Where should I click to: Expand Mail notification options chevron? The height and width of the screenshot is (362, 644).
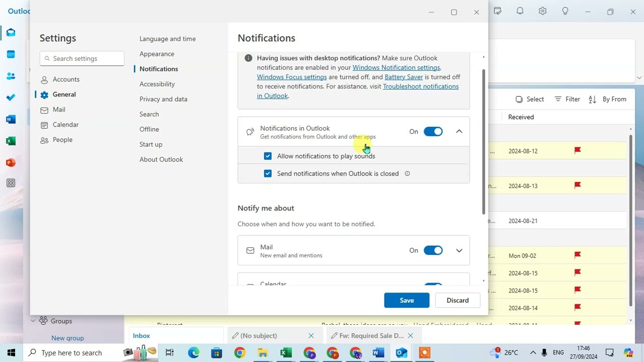(x=459, y=250)
